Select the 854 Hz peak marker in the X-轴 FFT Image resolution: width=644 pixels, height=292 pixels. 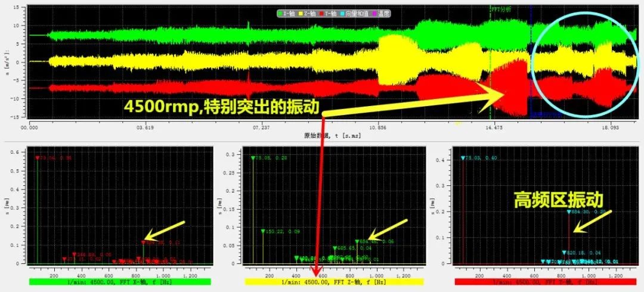tap(143, 243)
